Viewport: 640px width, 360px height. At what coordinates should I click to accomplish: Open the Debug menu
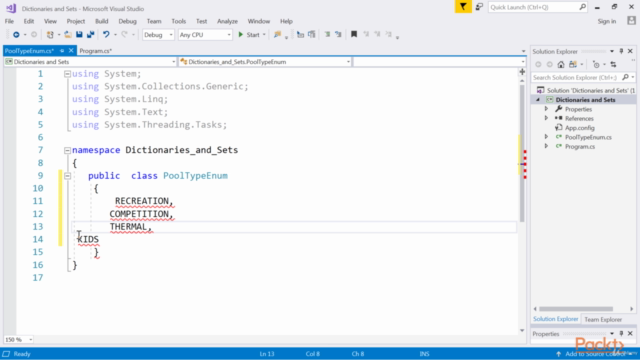[127, 21]
